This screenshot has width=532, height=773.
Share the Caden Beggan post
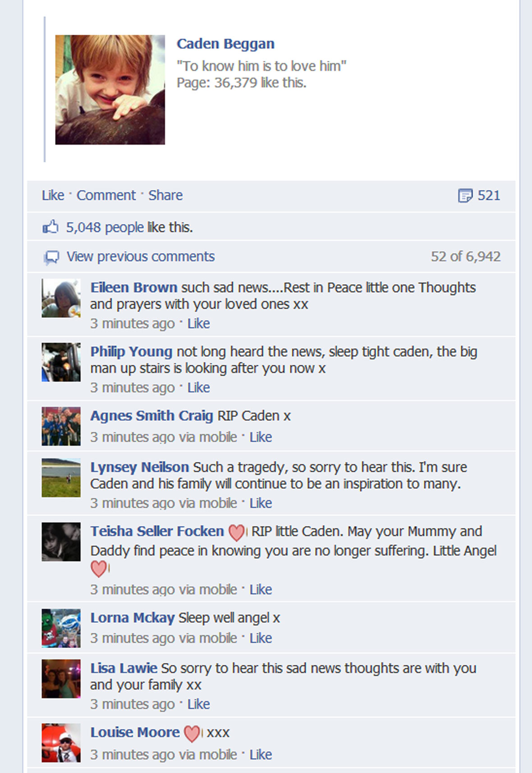(x=165, y=195)
